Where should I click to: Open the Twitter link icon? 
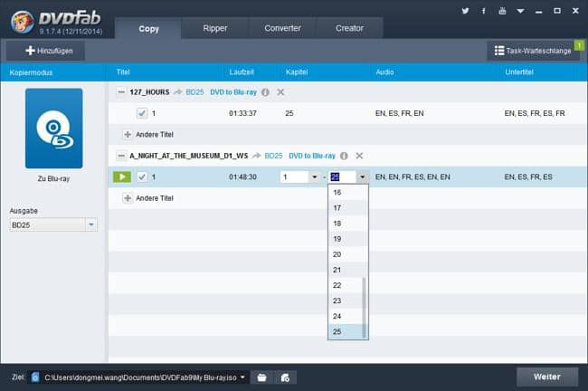pyautogui.click(x=466, y=11)
